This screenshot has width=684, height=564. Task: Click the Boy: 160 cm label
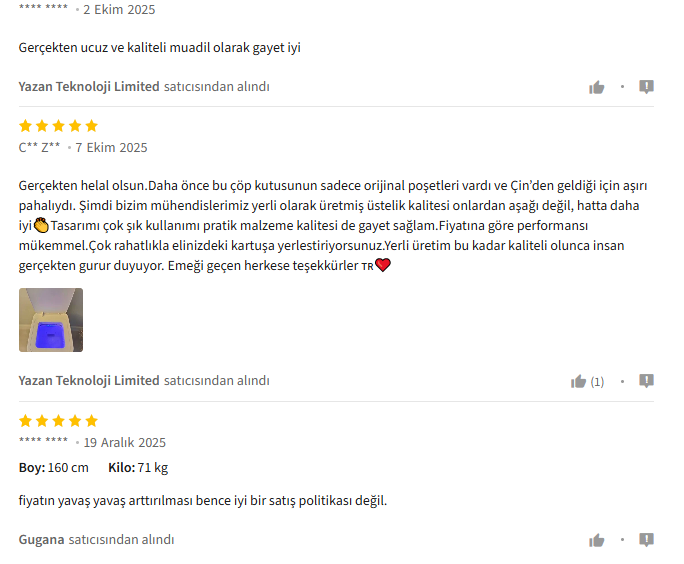click(x=54, y=468)
